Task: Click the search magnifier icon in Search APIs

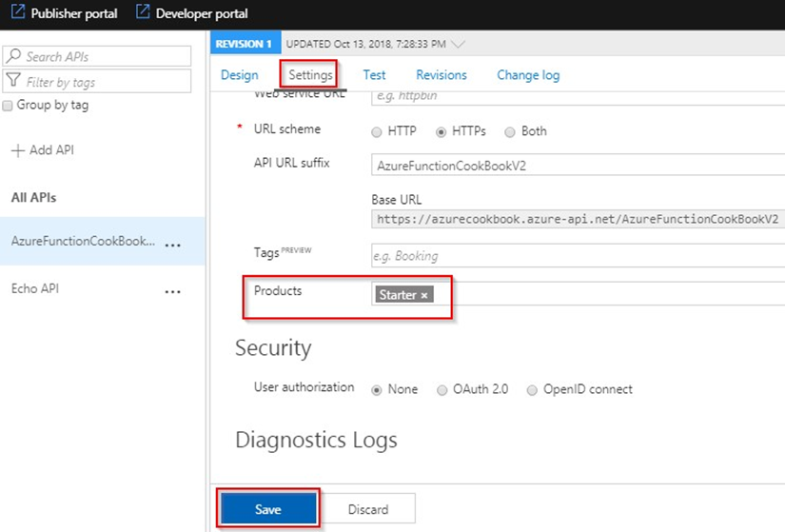Action: [x=13, y=56]
